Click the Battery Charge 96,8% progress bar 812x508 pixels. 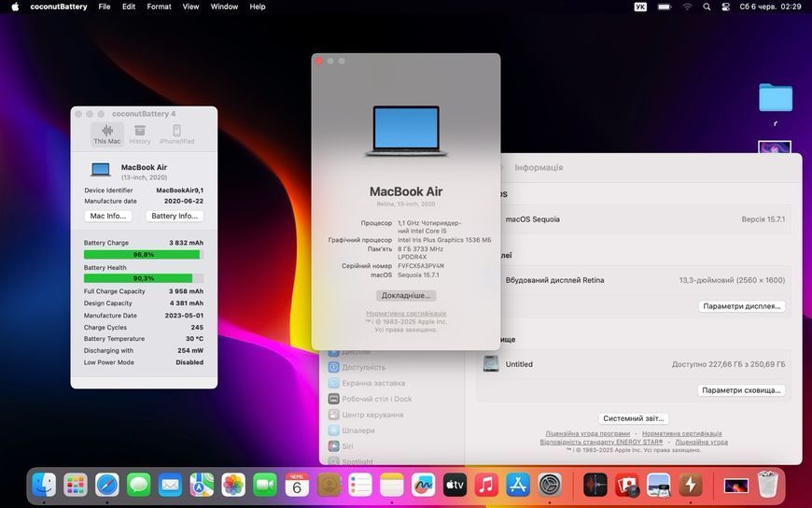(x=144, y=255)
